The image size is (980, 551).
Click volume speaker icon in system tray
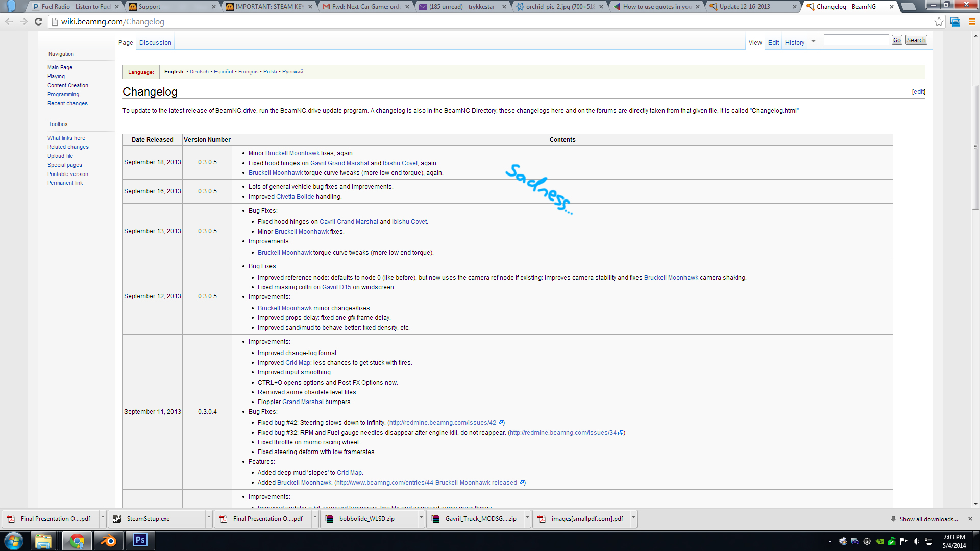[x=916, y=541]
